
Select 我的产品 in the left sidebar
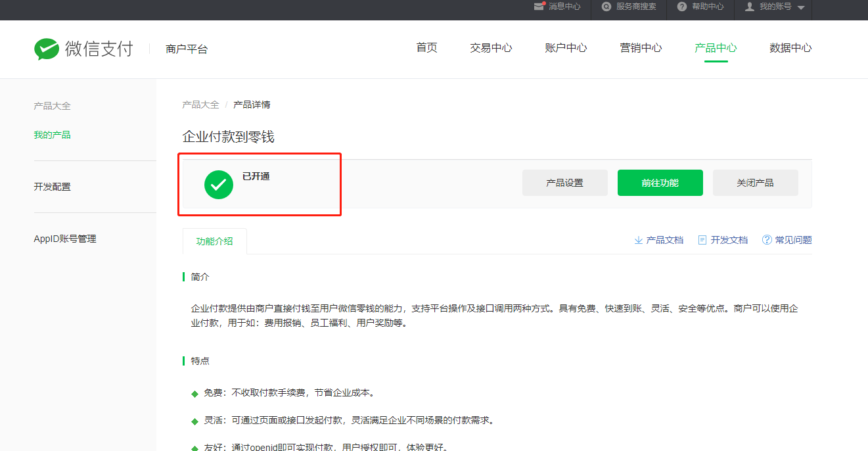click(52, 135)
